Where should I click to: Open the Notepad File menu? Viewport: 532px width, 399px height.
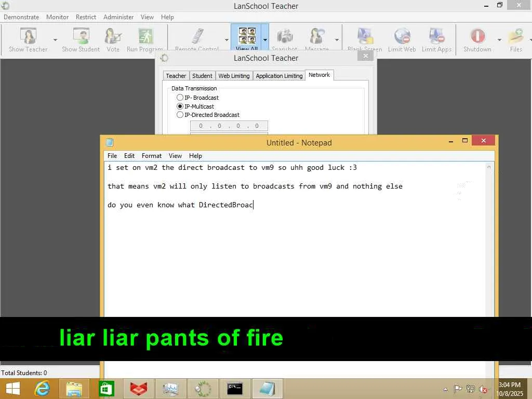coord(112,156)
